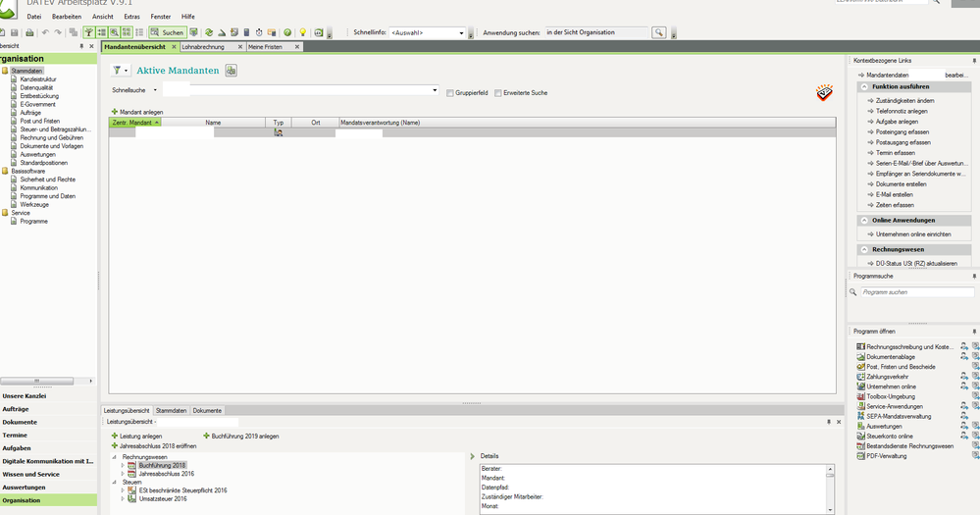
Task: Click the green refresh arrows icon
Action: (x=209, y=32)
